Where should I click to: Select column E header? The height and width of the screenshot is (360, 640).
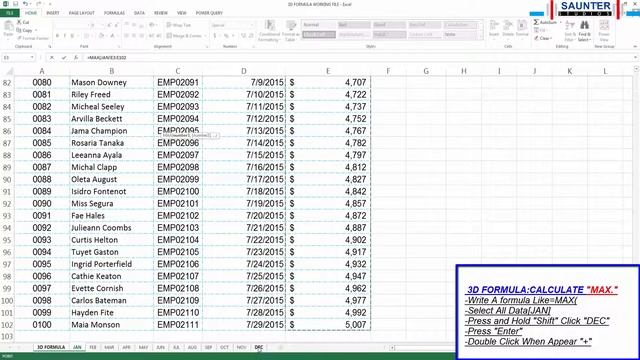(328, 71)
